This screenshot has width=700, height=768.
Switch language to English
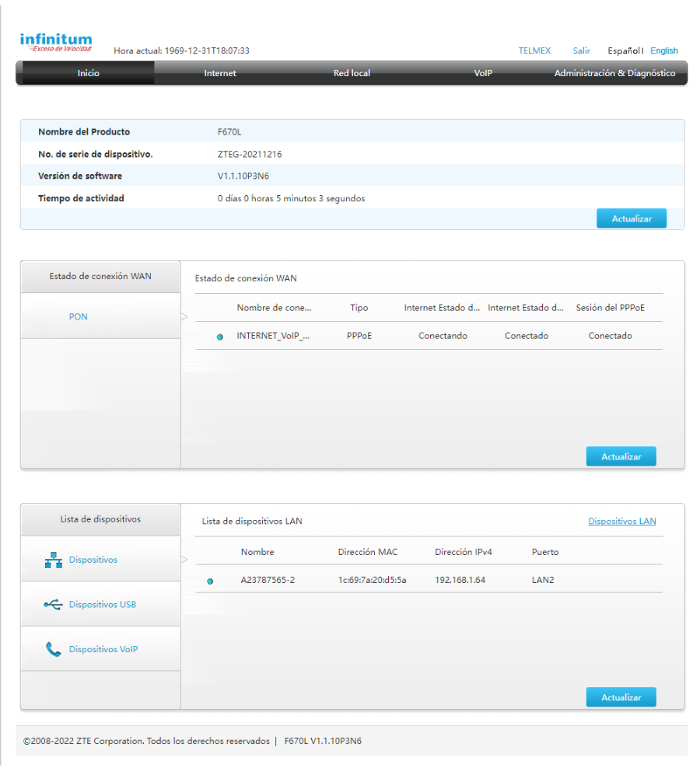click(663, 51)
